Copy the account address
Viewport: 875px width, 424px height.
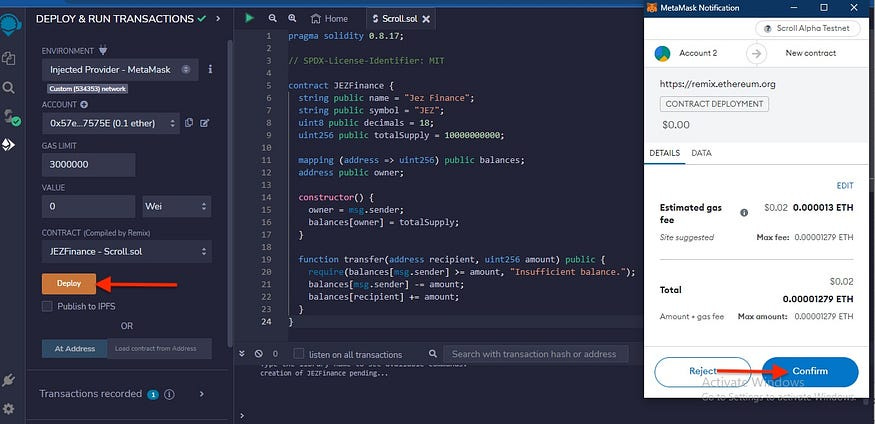click(189, 123)
